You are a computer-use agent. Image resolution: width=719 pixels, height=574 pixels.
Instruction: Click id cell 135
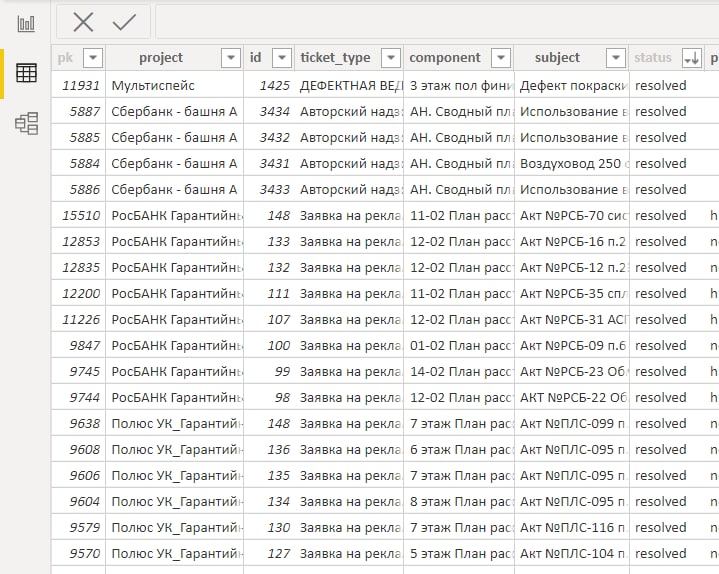click(x=269, y=475)
